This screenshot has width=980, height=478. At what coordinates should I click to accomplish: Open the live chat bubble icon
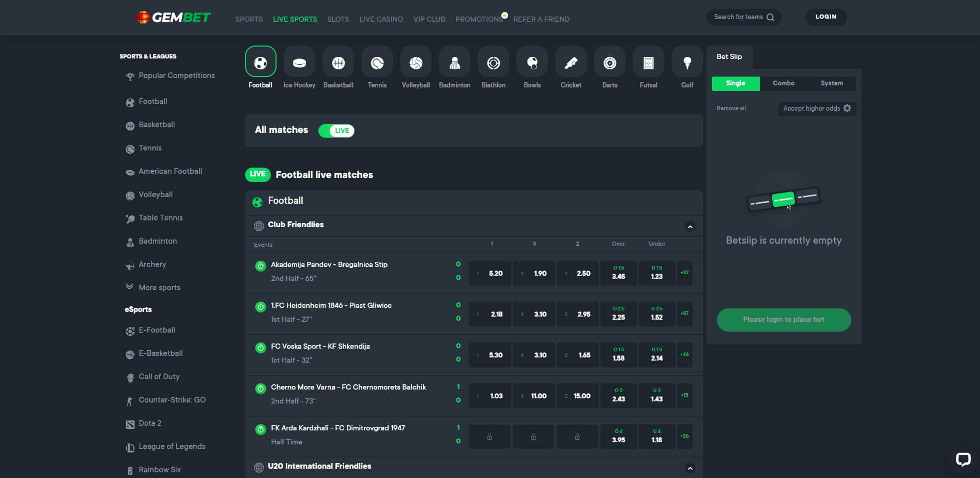(x=963, y=459)
